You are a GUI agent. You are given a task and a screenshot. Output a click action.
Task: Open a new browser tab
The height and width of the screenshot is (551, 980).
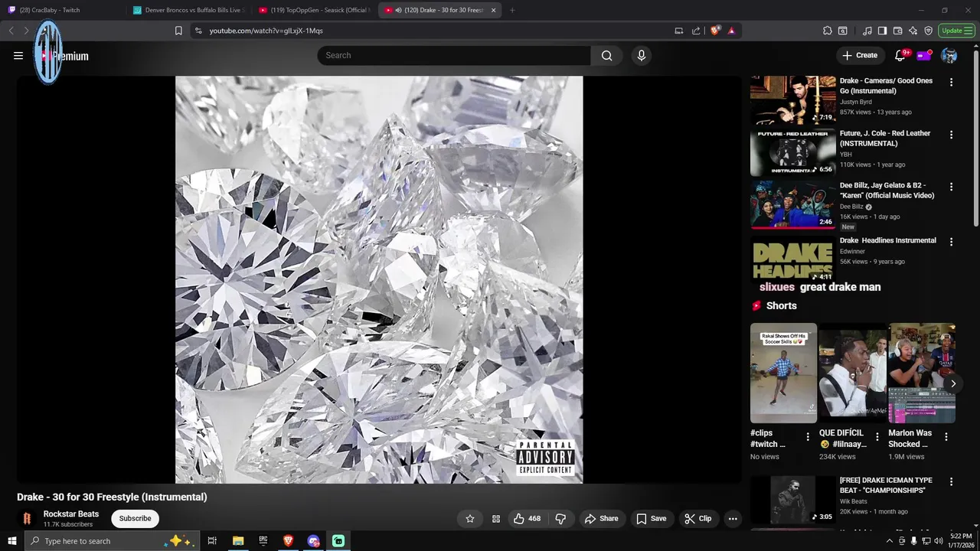[512, 10]
